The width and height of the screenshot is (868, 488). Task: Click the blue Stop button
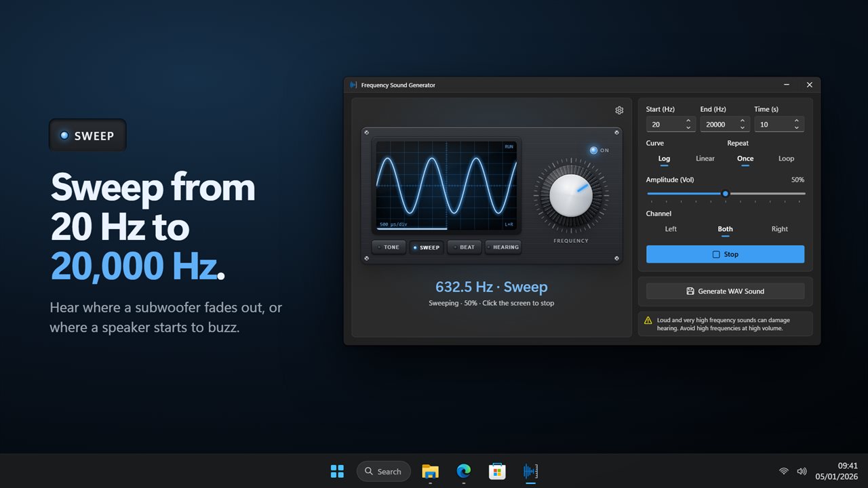(x=725, y=254)
